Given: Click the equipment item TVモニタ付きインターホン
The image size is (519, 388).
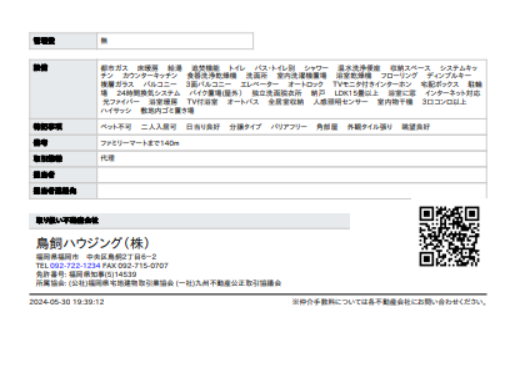Looking at the screenshot, I should point(372,84).
